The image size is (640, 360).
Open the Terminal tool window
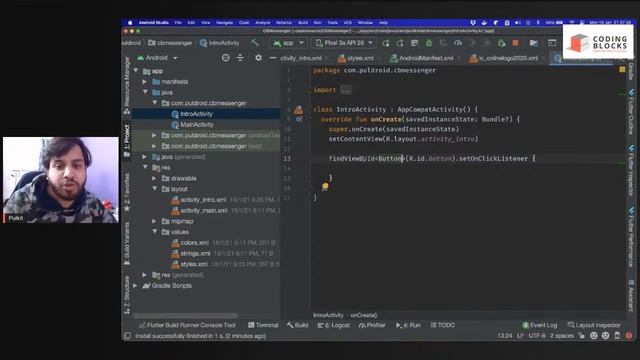coord(263,325)
